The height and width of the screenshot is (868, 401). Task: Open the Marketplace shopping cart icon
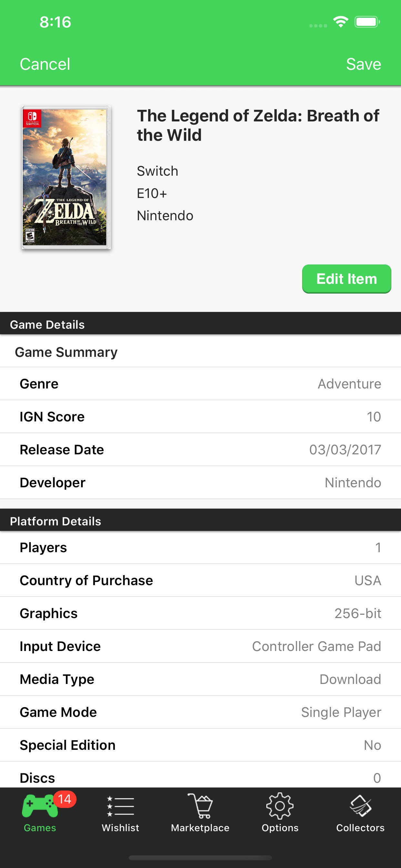[x=200, y=806]
